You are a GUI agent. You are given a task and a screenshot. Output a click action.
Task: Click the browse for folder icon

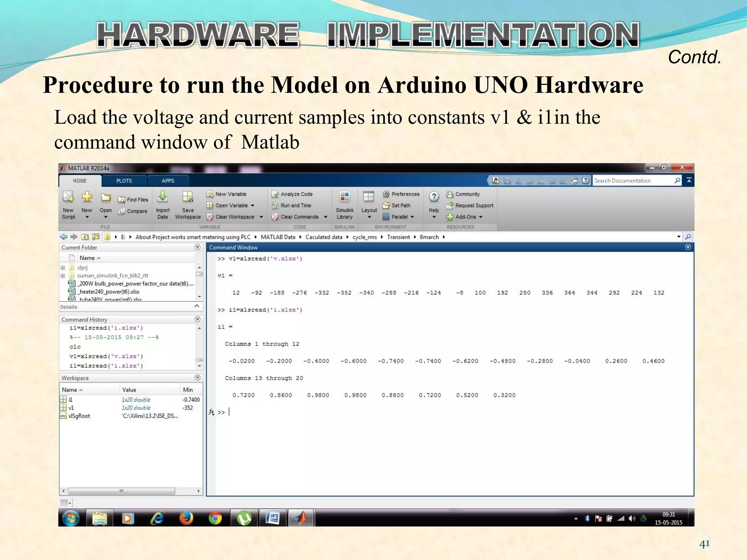[x=96, y=237]
